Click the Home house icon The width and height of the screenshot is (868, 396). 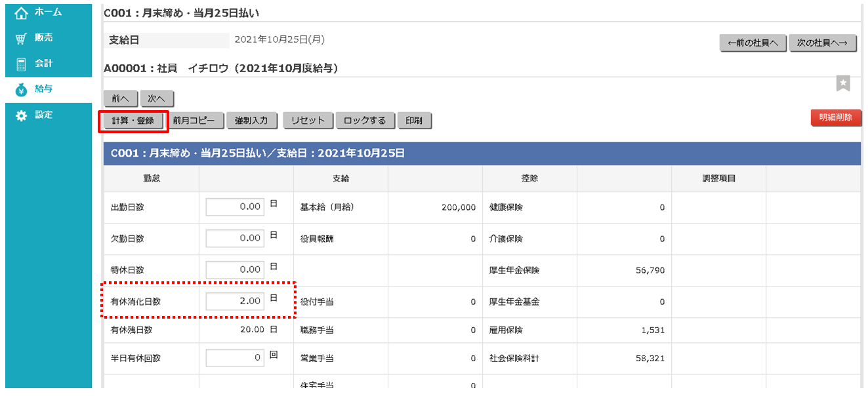(21, 12)
